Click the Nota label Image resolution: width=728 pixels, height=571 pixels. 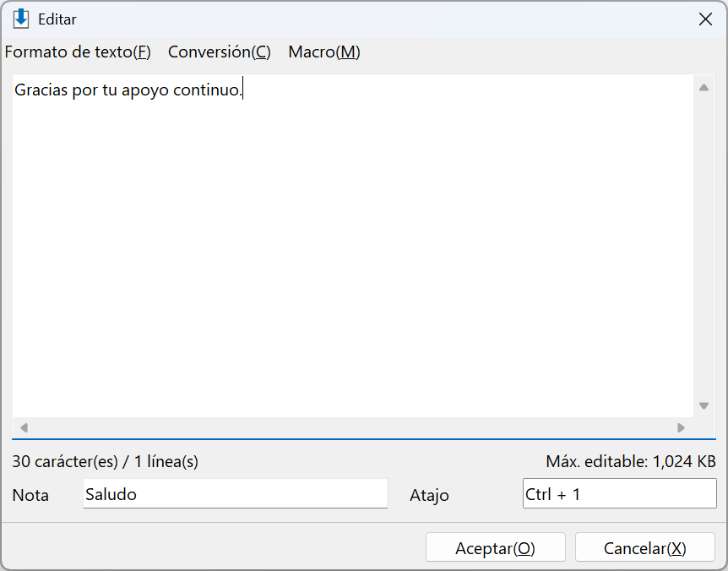[30, 495]
